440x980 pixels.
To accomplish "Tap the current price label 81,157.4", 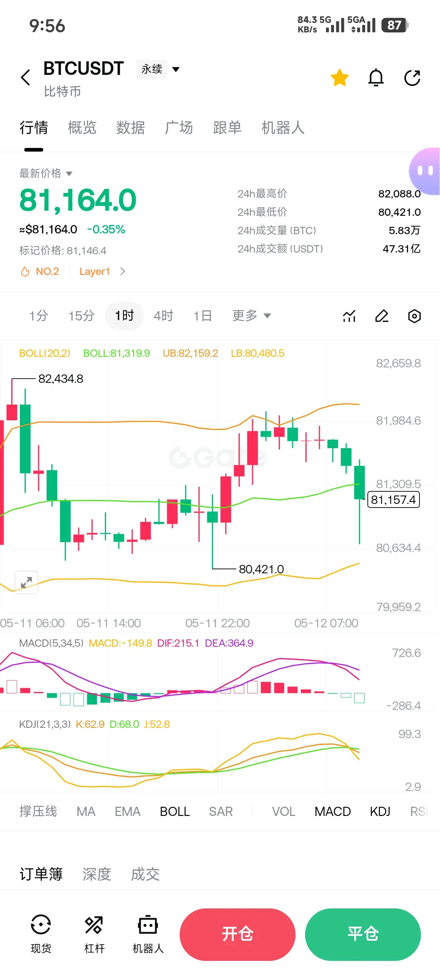I will (393, 499).
